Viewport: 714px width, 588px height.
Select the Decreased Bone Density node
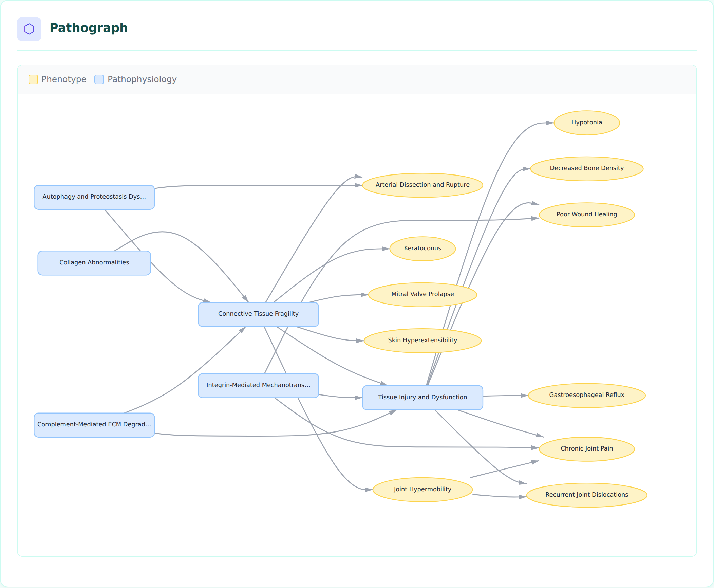pyautogui.click(x=587, y=168)
